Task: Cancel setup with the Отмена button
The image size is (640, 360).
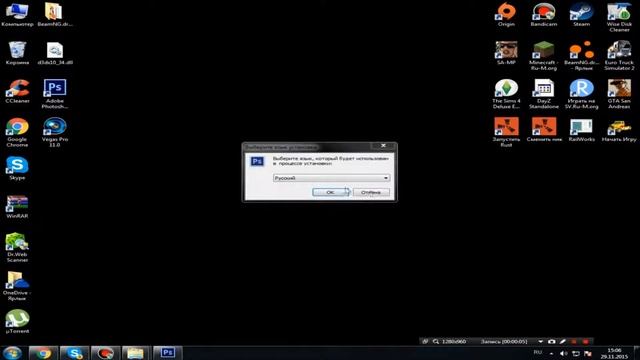Action: [x=371, y=192]
